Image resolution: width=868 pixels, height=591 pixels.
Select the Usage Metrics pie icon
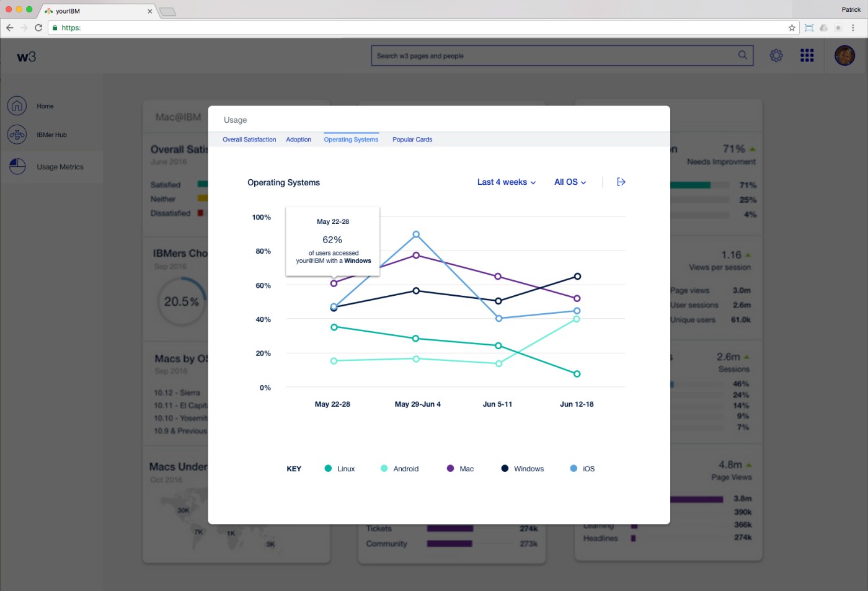coord(17,167)
